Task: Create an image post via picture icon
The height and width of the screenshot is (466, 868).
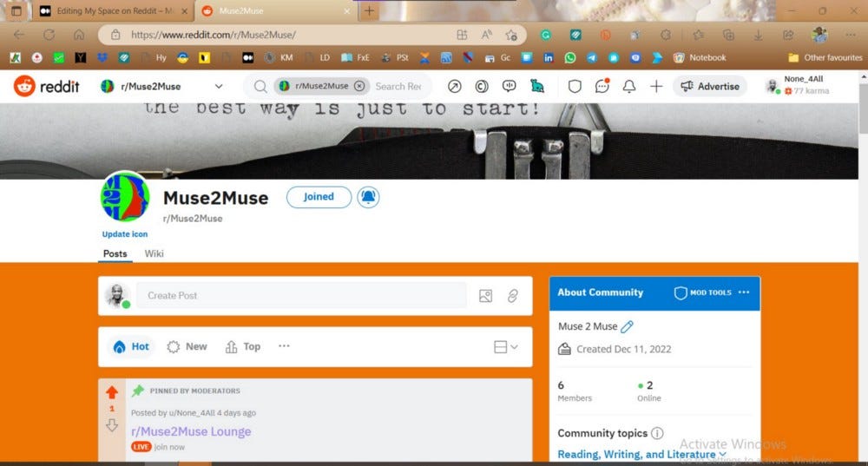Action: (x=485, y=296)
